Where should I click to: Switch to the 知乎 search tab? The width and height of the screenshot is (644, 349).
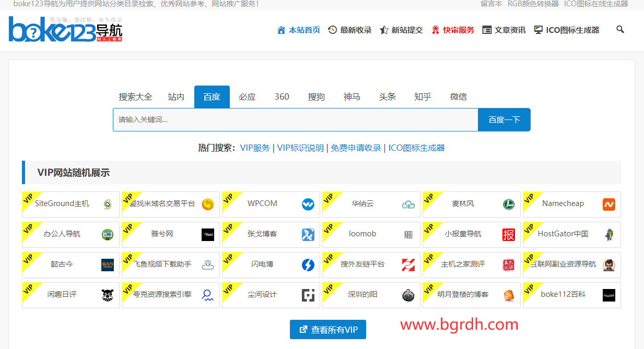[x=423, y=97]
